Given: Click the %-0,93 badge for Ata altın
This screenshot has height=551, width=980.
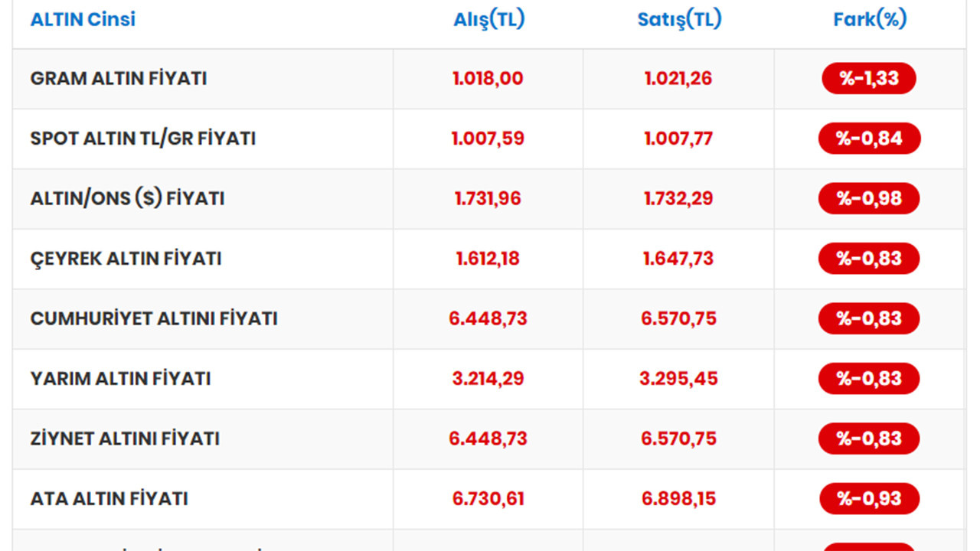Looking at the screenshot, I should pyautogui.click(x=869, y=499).
